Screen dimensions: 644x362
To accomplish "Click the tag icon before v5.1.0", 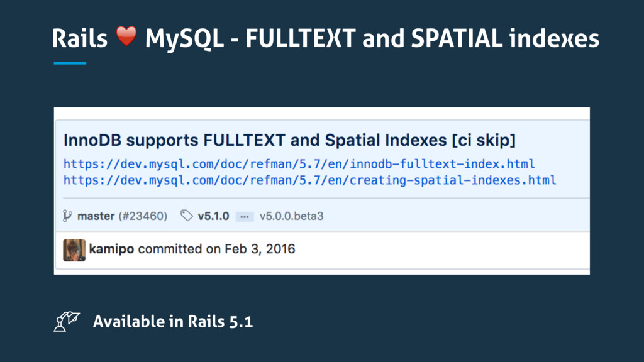I will [186, 216].
